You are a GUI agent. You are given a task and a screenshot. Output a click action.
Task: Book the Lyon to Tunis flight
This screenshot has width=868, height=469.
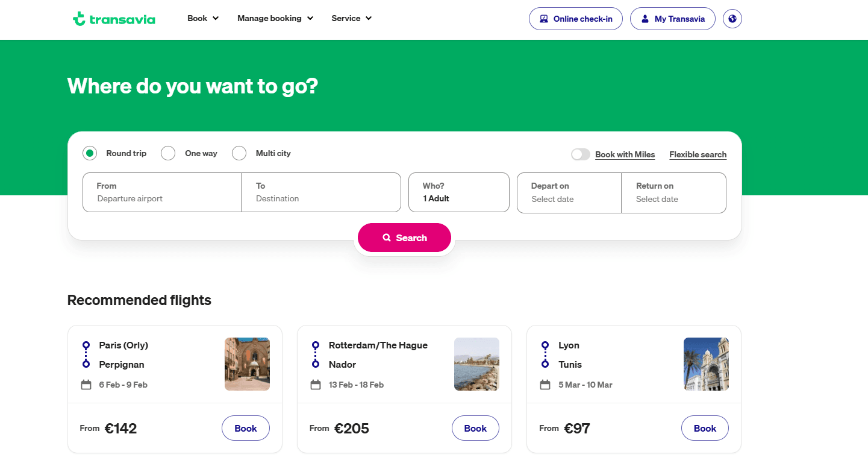click(x=705, y=429)
